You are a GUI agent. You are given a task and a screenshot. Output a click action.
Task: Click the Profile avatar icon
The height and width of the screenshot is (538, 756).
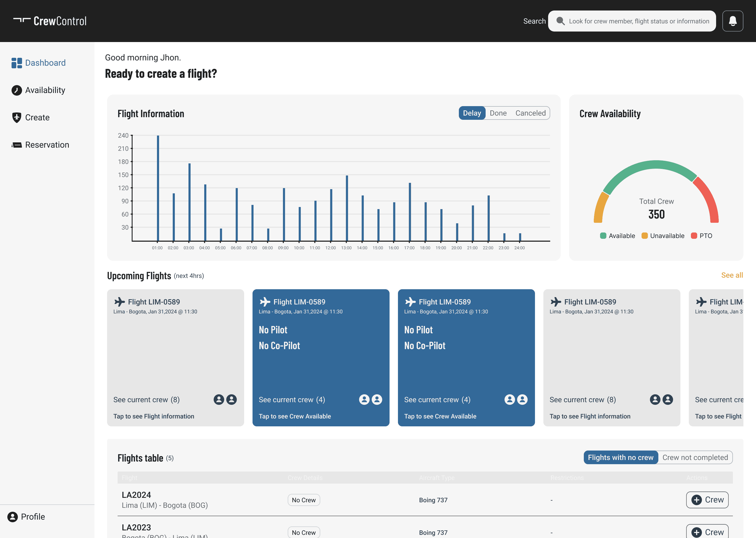click(13, 517)
